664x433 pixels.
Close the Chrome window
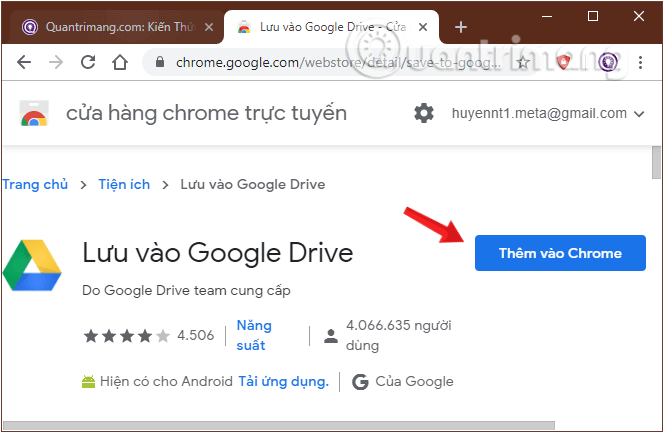639,17
